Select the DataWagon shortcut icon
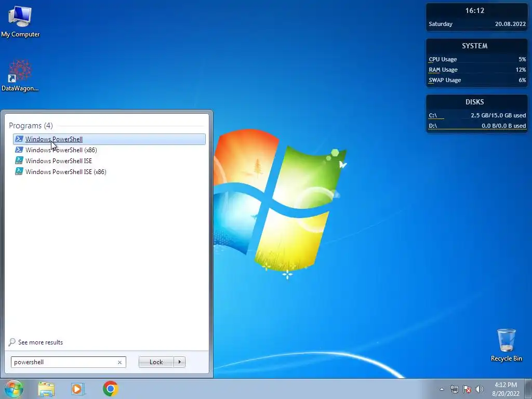The width and height of the screenshot is (532, 399). click(x=20, y=76)
